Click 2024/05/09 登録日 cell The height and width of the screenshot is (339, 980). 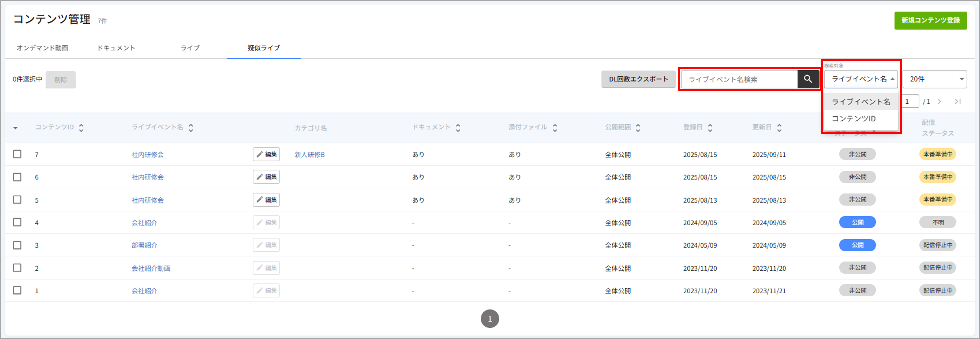click(700, 245)
